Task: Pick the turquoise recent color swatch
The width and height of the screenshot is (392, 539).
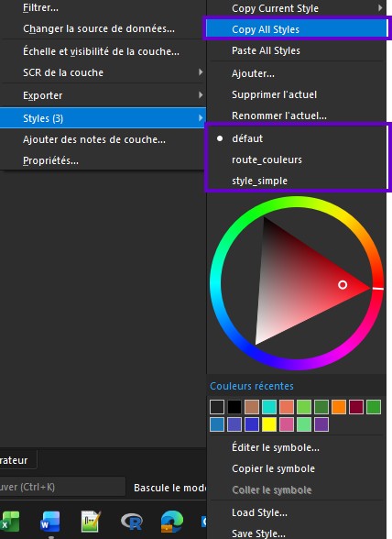Action: (x=269, y=407)
